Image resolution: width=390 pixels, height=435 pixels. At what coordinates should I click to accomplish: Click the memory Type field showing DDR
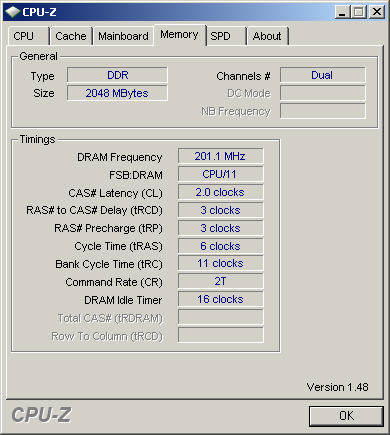117,75
